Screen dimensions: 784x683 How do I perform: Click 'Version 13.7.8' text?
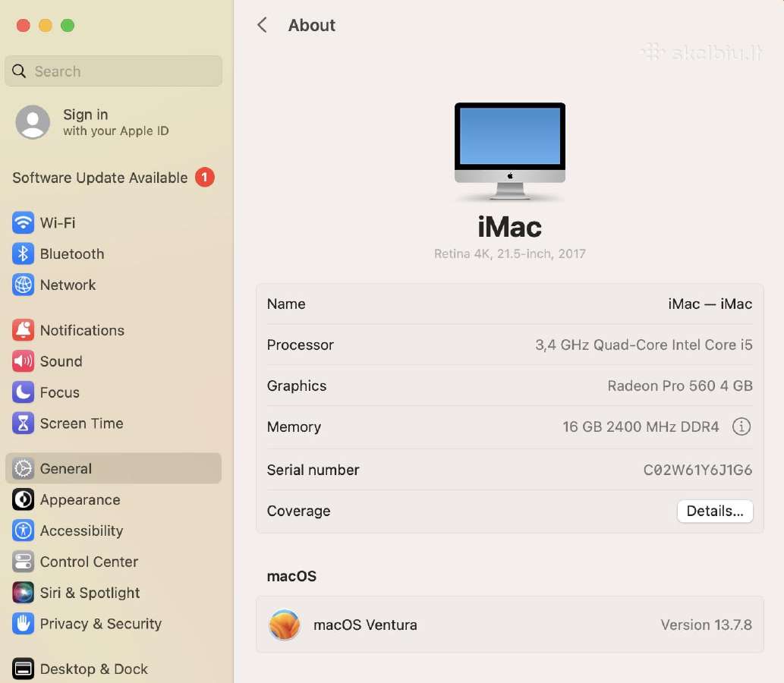706,625
